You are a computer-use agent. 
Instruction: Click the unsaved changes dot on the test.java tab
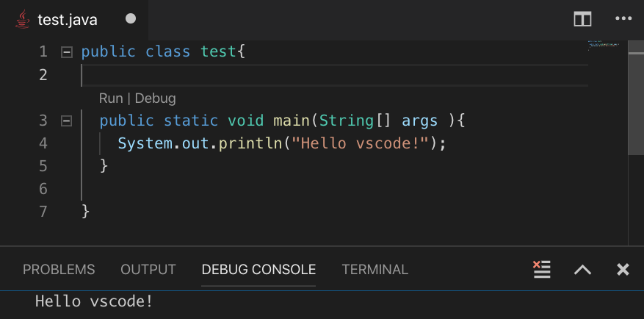131,19
